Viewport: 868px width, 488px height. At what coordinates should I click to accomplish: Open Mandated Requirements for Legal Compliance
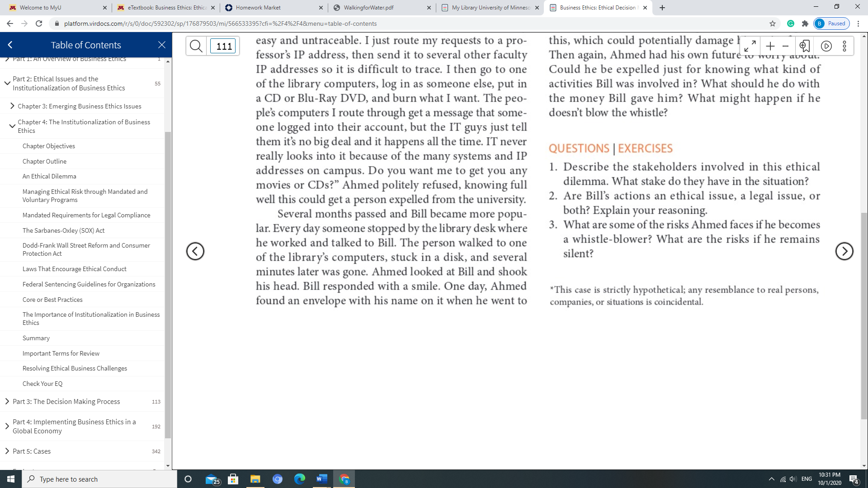tap(86, 215)
